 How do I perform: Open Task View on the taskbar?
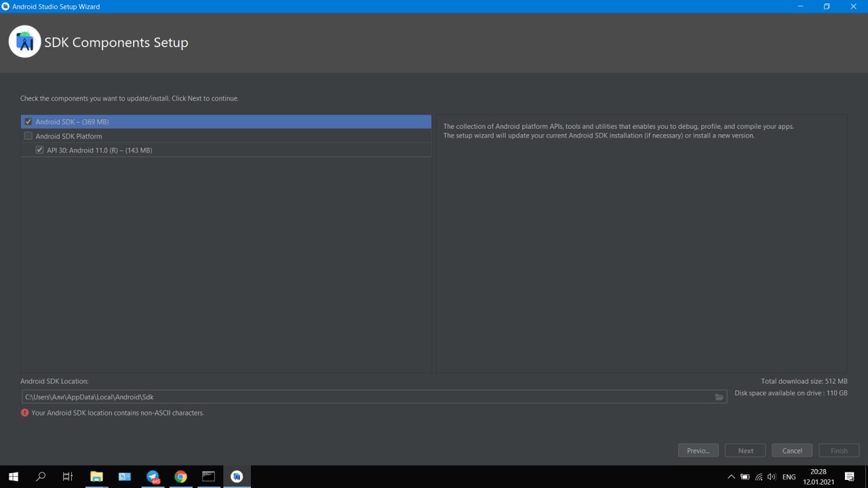tap(68, 476)
